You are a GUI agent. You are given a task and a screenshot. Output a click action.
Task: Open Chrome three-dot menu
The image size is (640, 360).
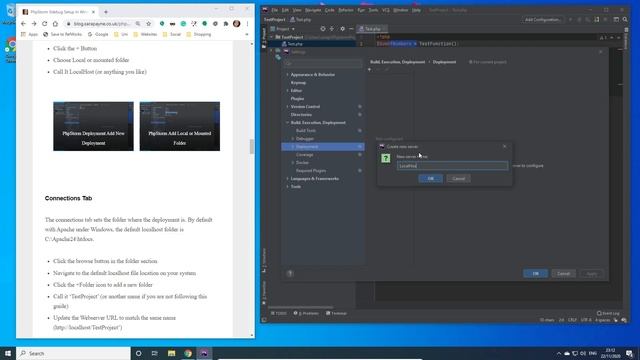(247, 24)
